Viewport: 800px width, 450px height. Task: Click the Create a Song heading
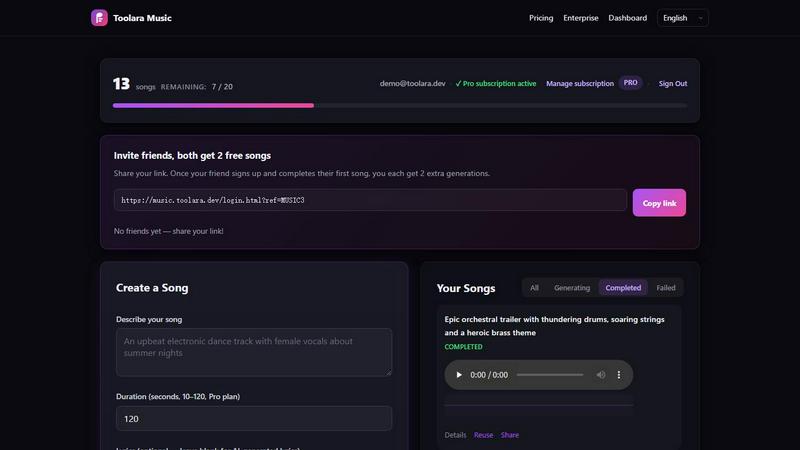coord(152,288)
